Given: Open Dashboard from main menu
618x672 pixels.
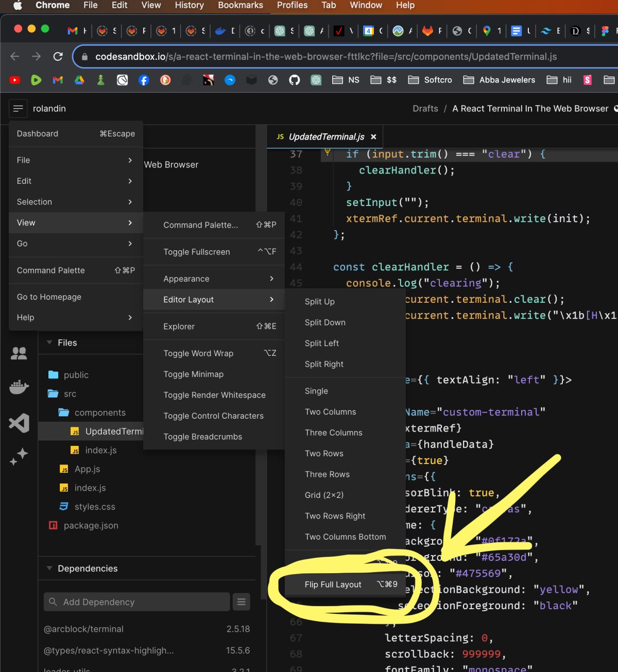Looking at the screenshot, I should (76, 134).
